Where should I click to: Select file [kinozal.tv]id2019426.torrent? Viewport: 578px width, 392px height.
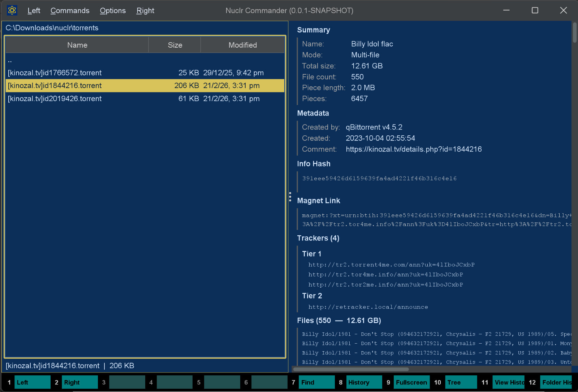coord(145,99)
